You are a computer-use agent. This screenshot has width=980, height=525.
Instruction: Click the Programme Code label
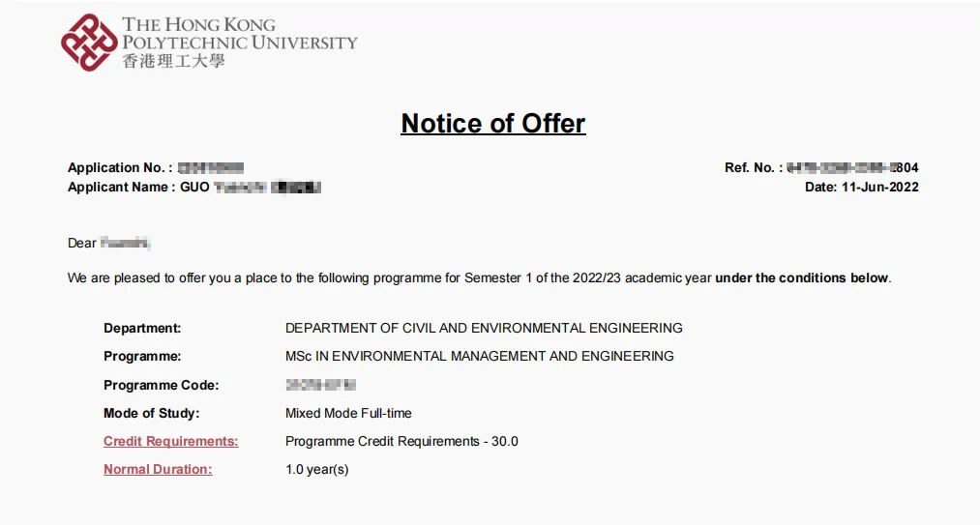point(161,386)
